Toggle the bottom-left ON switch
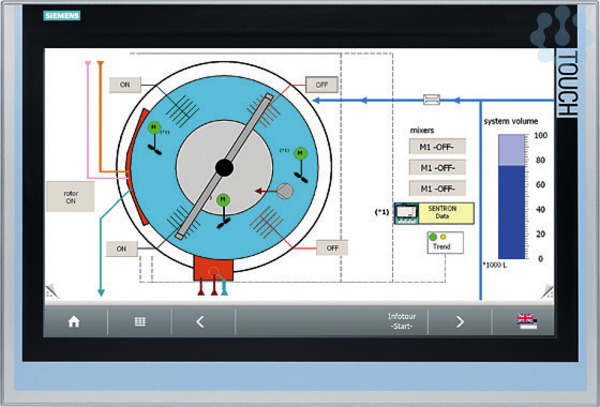The height and width of the screenshot is (407, 600). (122, 247)
